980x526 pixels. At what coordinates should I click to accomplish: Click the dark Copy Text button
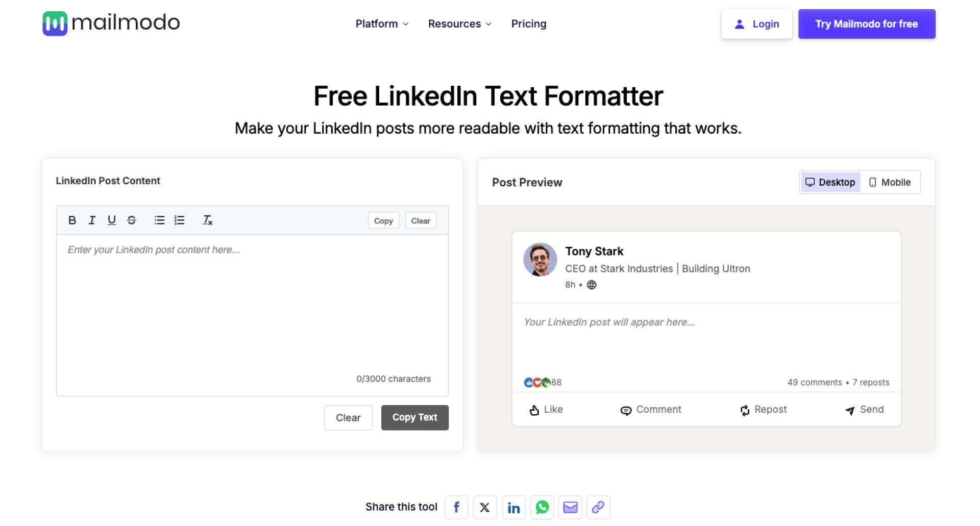tap(414, 417)
